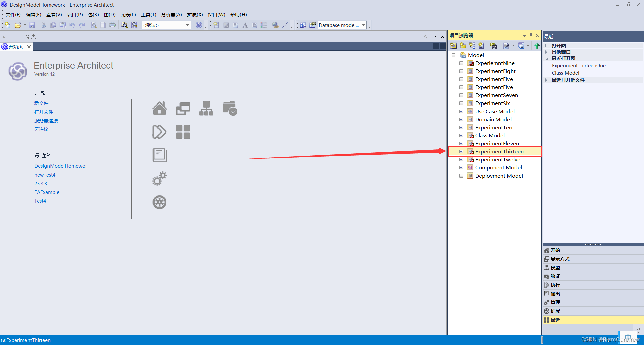Click the play-arrow 执行 portal icon
The height and width of the screenshot is (345, 644).
159,132
